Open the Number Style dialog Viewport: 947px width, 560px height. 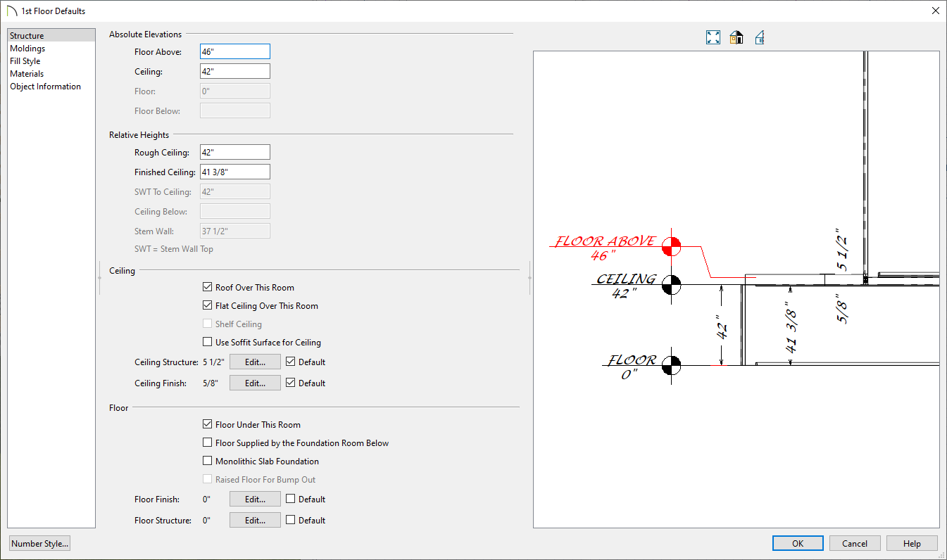pos(39,544)
